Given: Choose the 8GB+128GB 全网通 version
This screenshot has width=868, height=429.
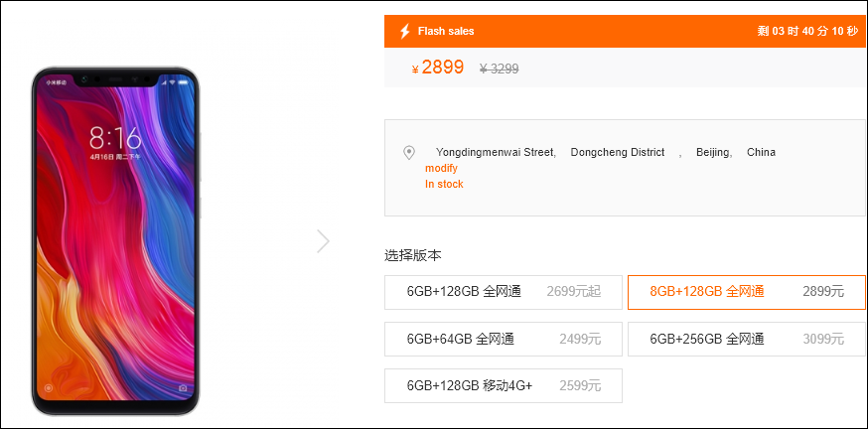Looking at the screenshot, I should pyautogui.click(x=746, y=292).
